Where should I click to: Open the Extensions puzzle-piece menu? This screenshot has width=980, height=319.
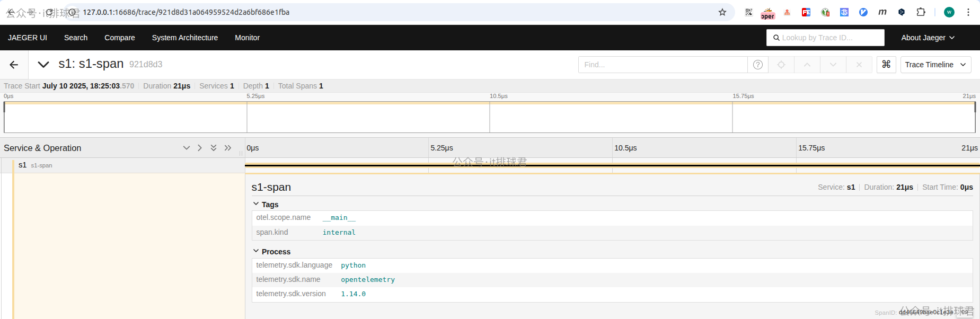point(921,12)
